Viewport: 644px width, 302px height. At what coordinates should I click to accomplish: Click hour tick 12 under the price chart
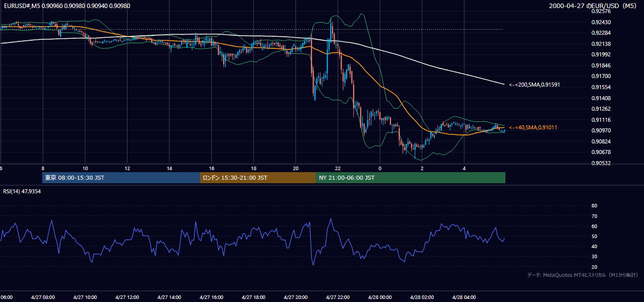[x=127, y=168]
